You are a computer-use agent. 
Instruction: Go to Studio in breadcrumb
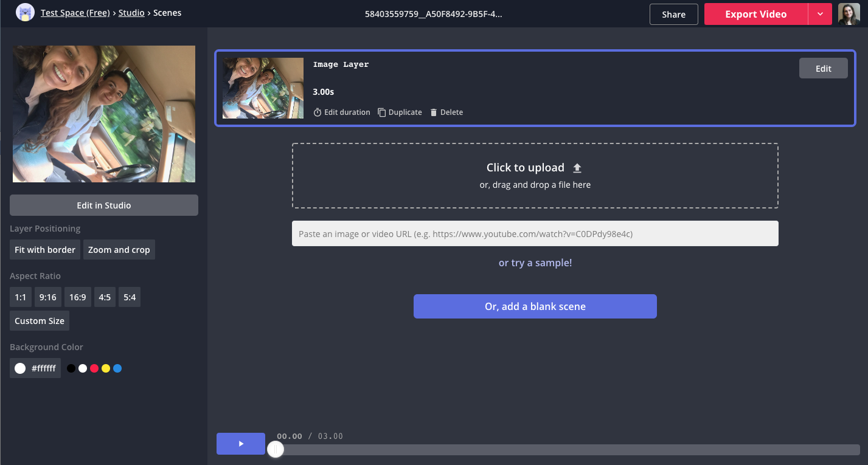click(131, 12)
